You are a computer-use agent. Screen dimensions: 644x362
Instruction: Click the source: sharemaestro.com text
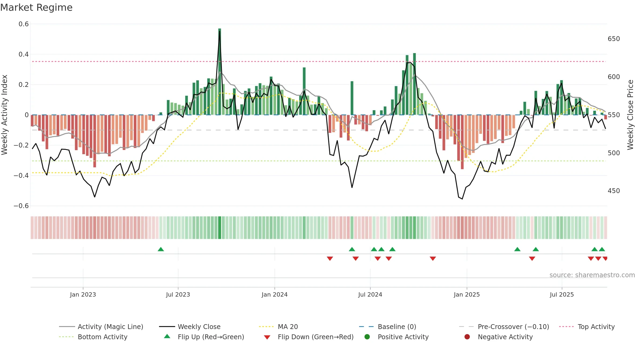click(592, 275)
